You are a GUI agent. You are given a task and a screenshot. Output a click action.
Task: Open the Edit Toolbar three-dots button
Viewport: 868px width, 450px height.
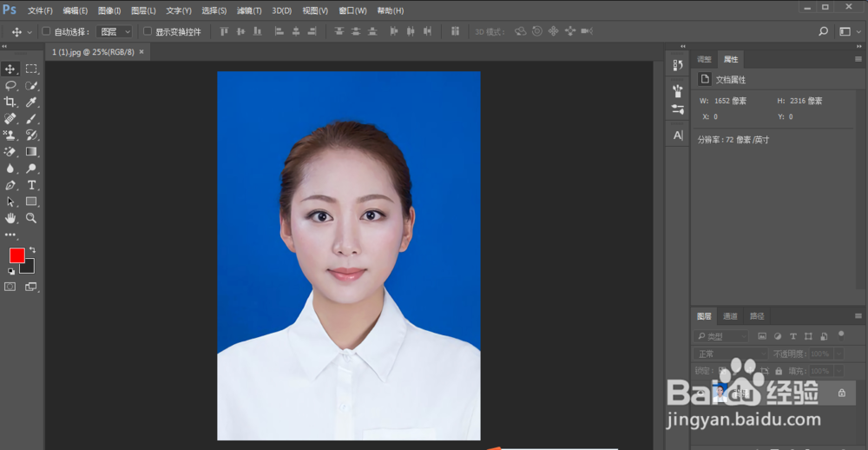[x=10, y=235]
